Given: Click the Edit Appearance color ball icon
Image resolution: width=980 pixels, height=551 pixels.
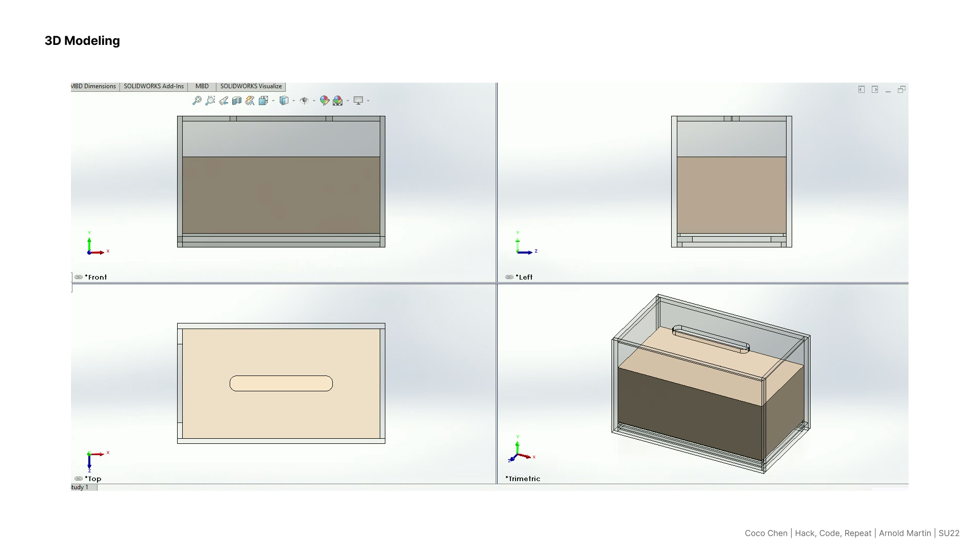Looking at the screenshot, I should [x=324, y=101].
